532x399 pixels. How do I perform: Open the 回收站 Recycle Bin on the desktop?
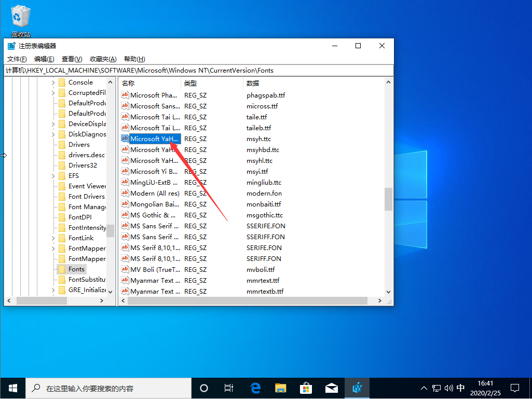pyautogui.click(x=20, y=16)
